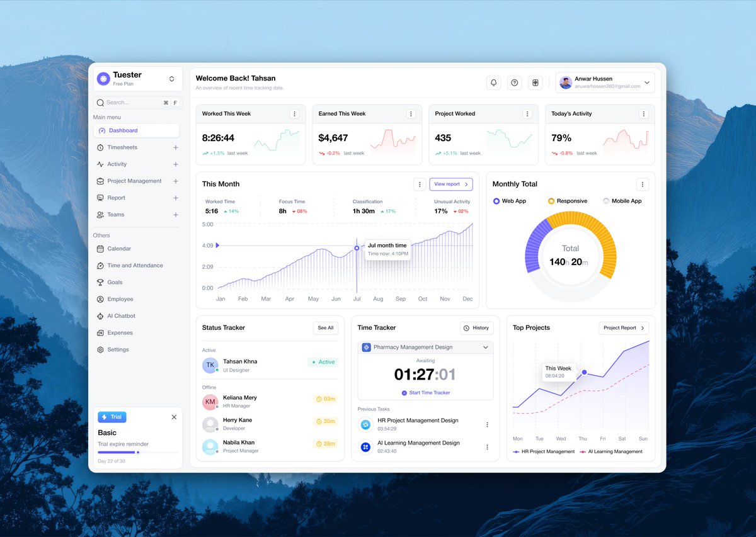Click This Week data point on Top Projects
Viewport: 756px width, 537px height.
pos(584,373)
